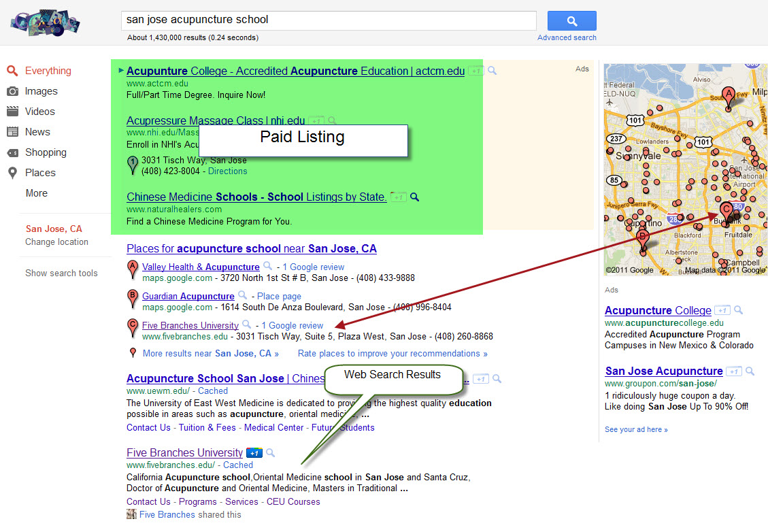
Task: Switch to Places results
Action: (40, 173)
